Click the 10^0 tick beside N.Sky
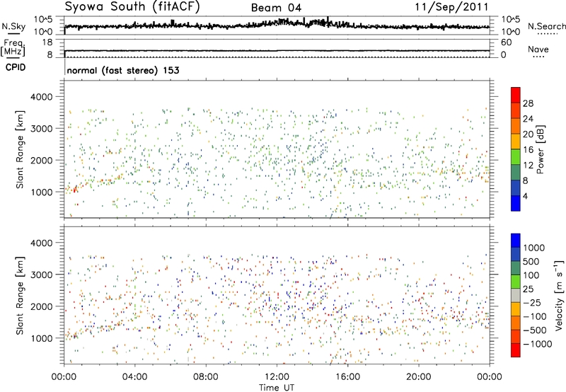The image size is (566, 392). [x=43, y=32]
